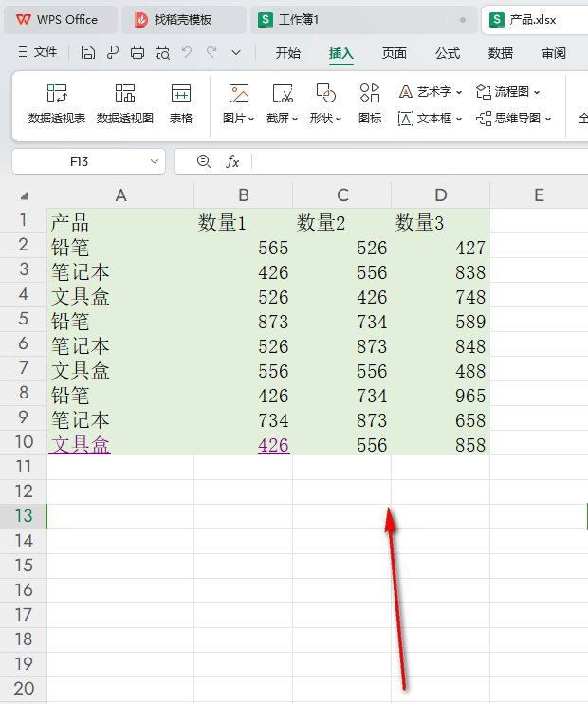Click the Mind Map (思维导图) icon
Viewport: 588px width, 704px height.
pyautogui.click(x=484, y=119)
